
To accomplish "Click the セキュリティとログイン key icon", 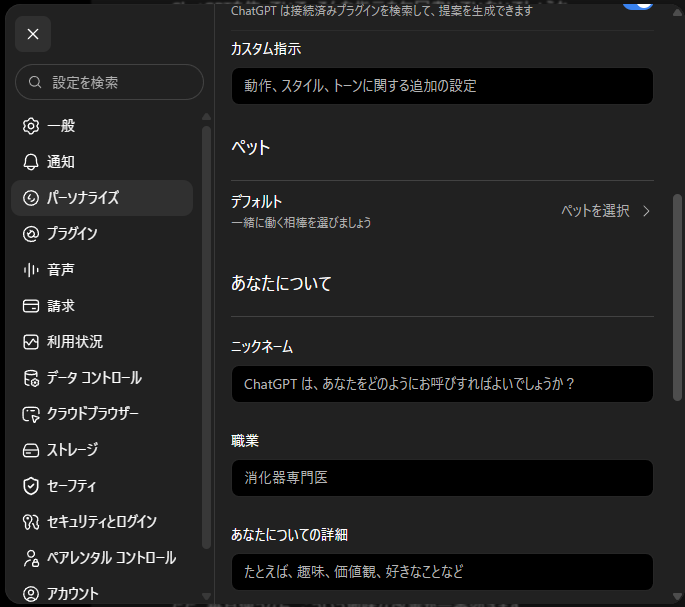I will click(31, 522).
